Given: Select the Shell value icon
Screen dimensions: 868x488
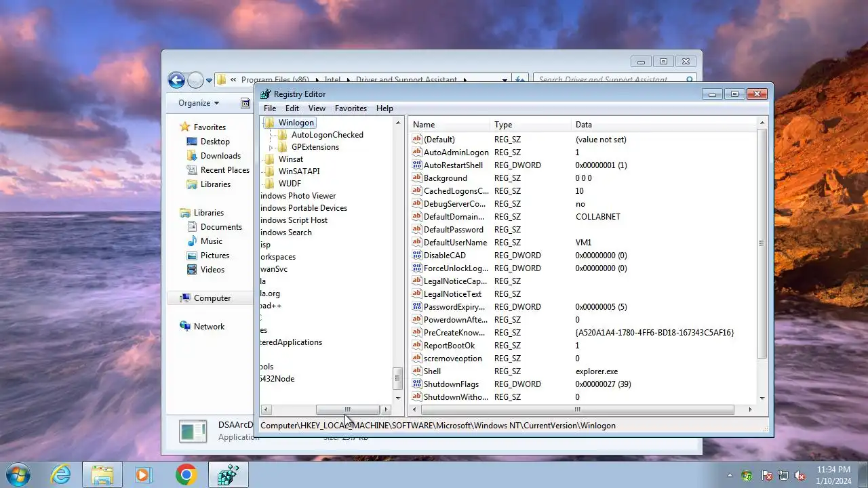Looking at the screenshot, I should click(x=417, y=371).
